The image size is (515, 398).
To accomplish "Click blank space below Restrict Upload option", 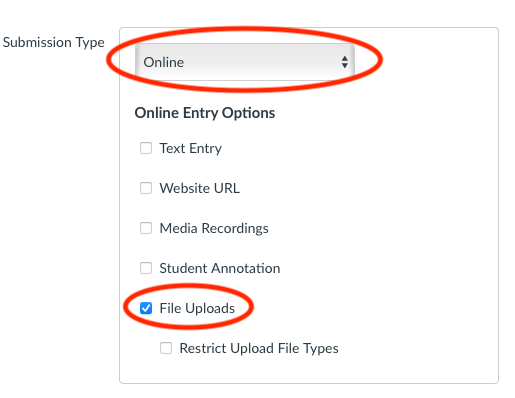I will (x=309, y=370).
